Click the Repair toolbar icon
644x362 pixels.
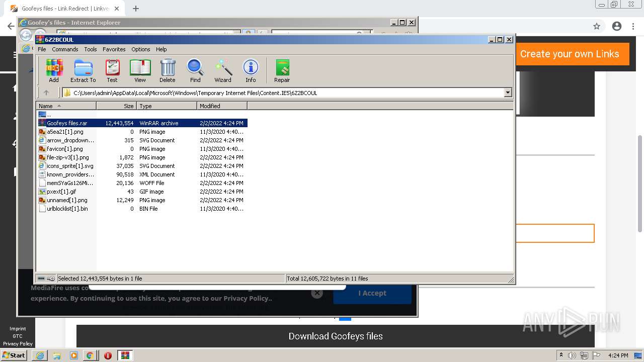(282, 70)
